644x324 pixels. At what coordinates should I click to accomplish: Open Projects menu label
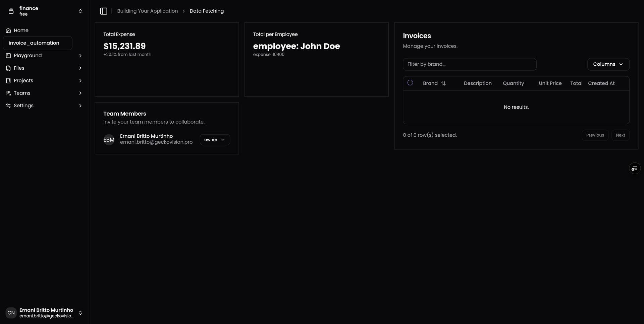click(x=23, y=80)
